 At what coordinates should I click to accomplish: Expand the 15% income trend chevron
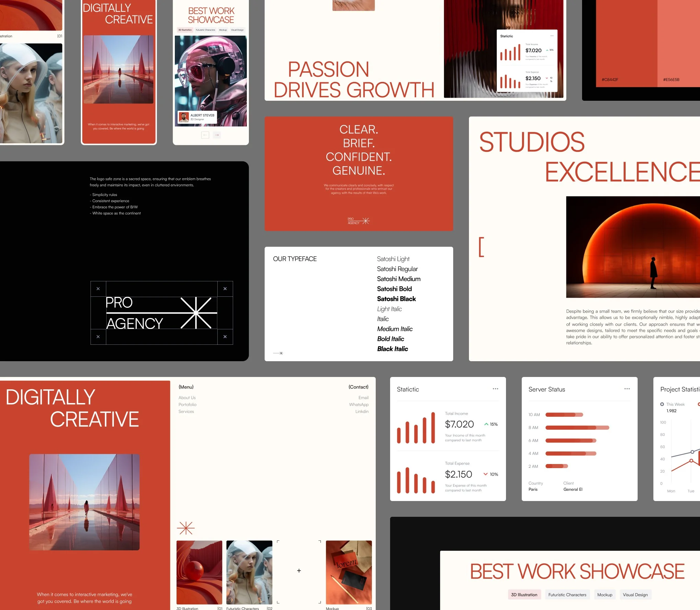[x=486, y=424]
